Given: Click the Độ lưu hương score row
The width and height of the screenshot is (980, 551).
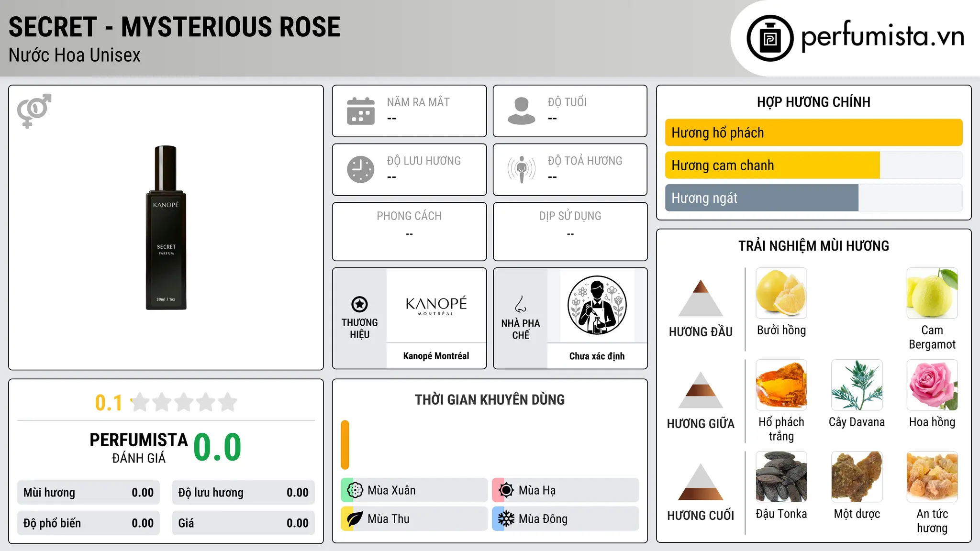Looking at the screenshot, I should (x=243, y=493).
